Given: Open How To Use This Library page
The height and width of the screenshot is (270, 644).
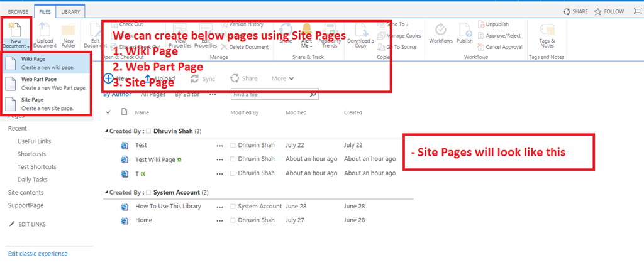Looking at the screenshot, I should [x=169, y=207].
